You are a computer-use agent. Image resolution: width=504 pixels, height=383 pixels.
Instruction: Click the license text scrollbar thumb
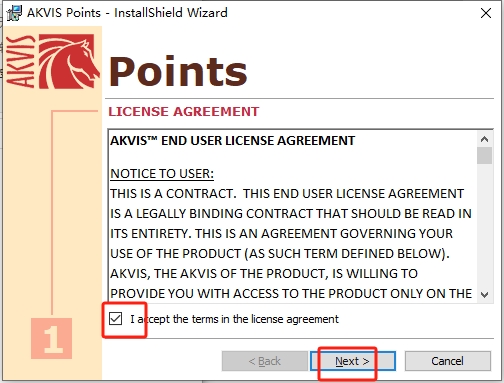pos(485,156)
